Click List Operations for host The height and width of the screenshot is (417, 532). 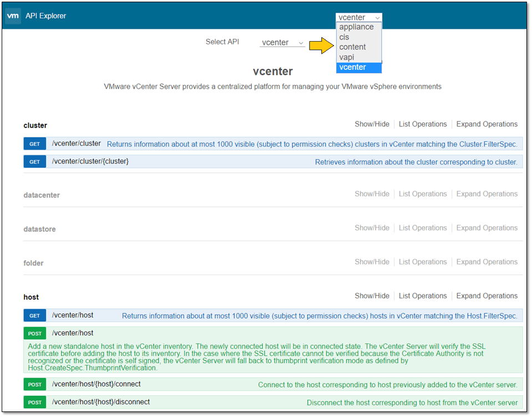click(x=422, y=296)
